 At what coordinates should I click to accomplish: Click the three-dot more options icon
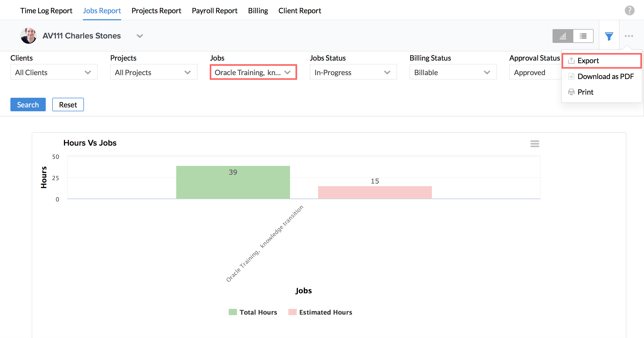click(629, 36)
